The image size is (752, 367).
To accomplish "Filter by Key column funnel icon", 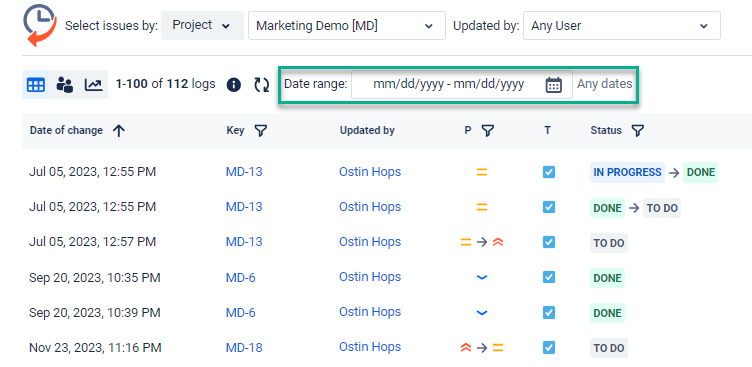I will 260,130.
